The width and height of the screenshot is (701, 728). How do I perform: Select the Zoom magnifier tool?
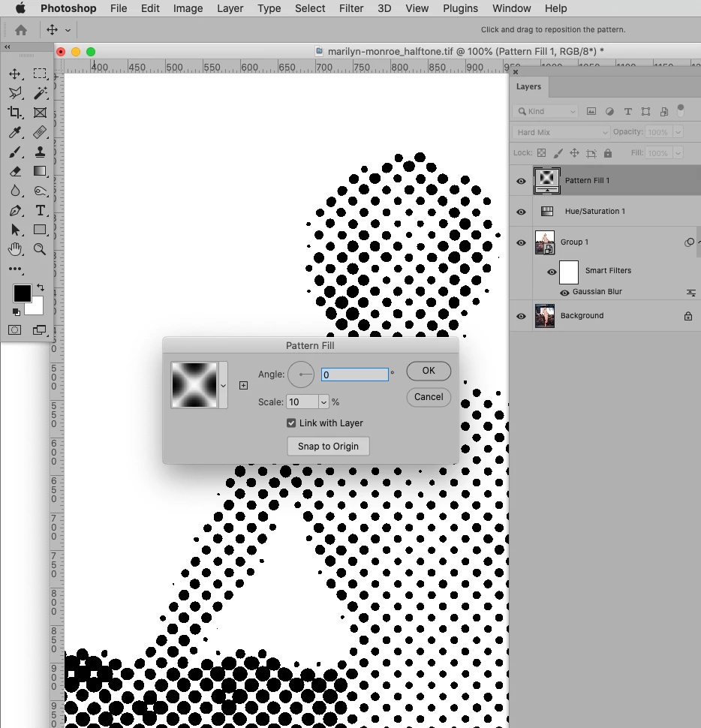pyautogui.click(x=40, y=249)
